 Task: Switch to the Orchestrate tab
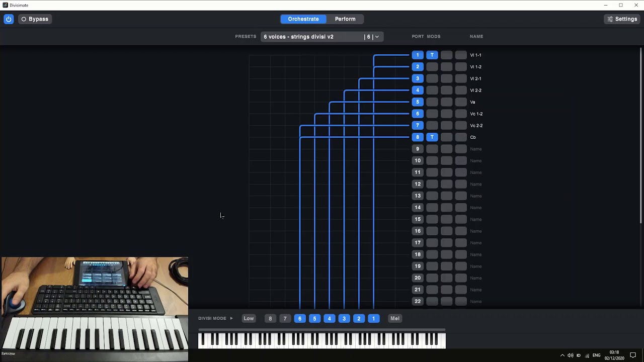pos(303,19)
